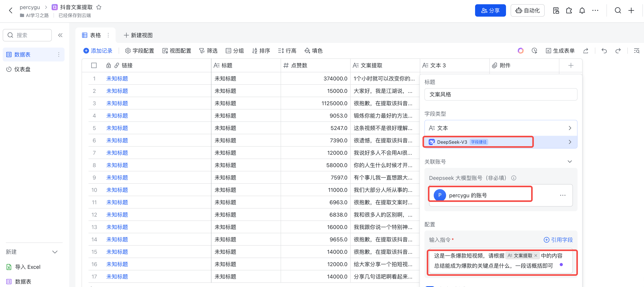Open the 仪表盘 dashboard

(19, 69)
